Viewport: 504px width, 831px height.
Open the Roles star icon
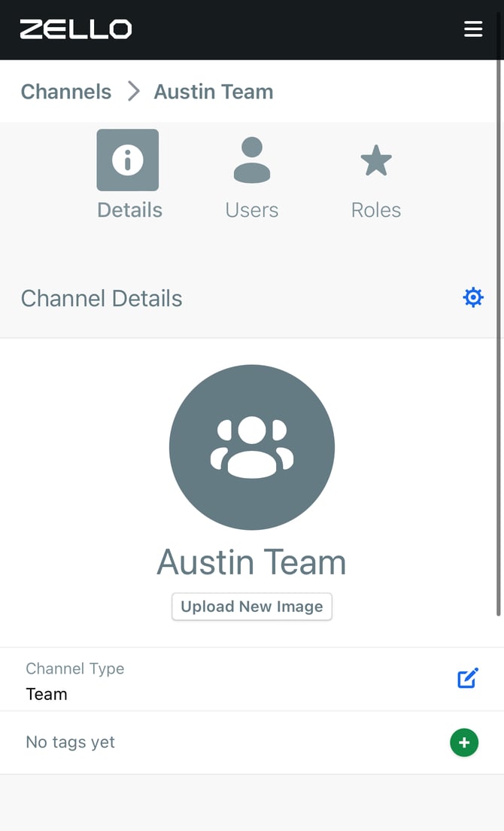pyautogui.click(x=376, y=160)
